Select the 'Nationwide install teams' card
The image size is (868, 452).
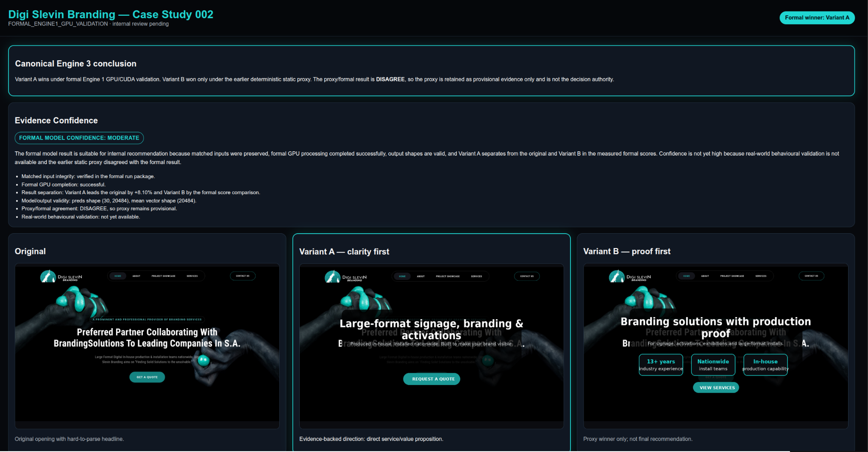click(x=713, y=365)
